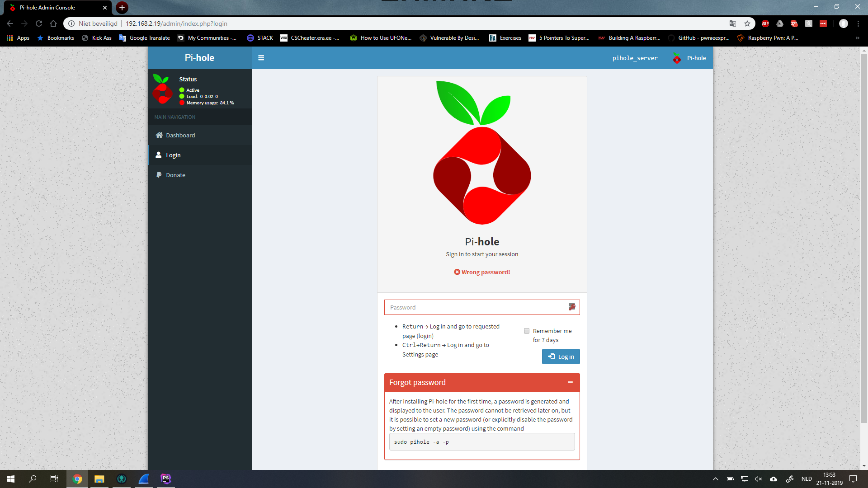Enable Remember me for 7 days checkbox
The image size is (868, 488).
click(x=527, y=331)
